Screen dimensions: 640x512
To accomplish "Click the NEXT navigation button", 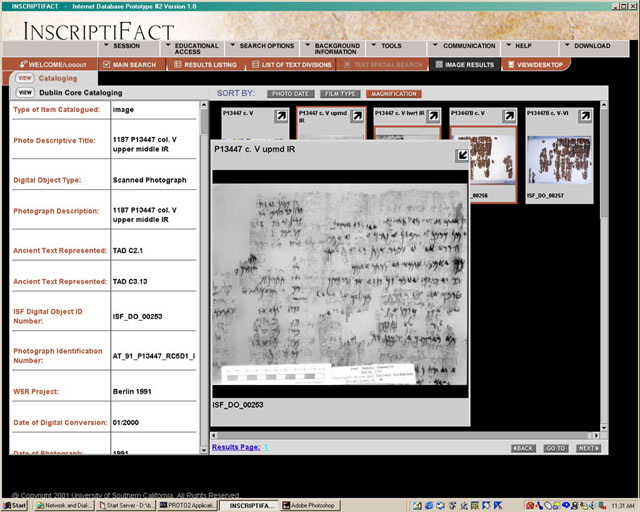I will [588, 448].
